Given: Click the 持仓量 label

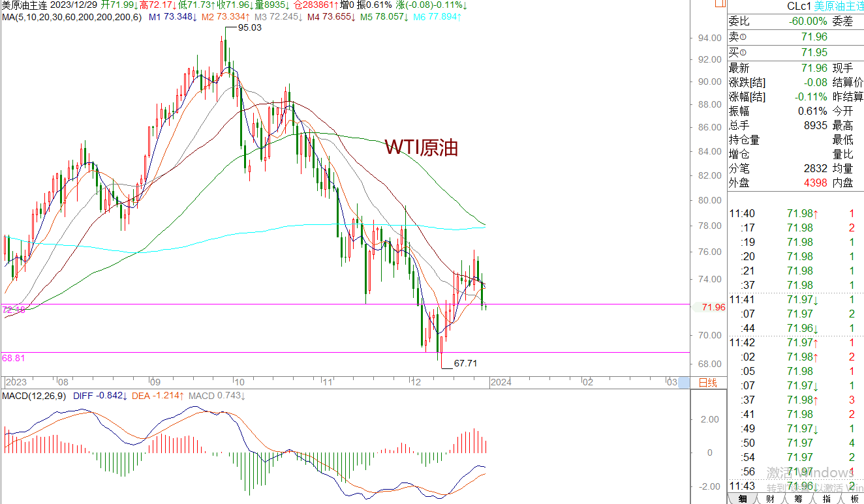Looking at the screenshot, I should point(745,140).
